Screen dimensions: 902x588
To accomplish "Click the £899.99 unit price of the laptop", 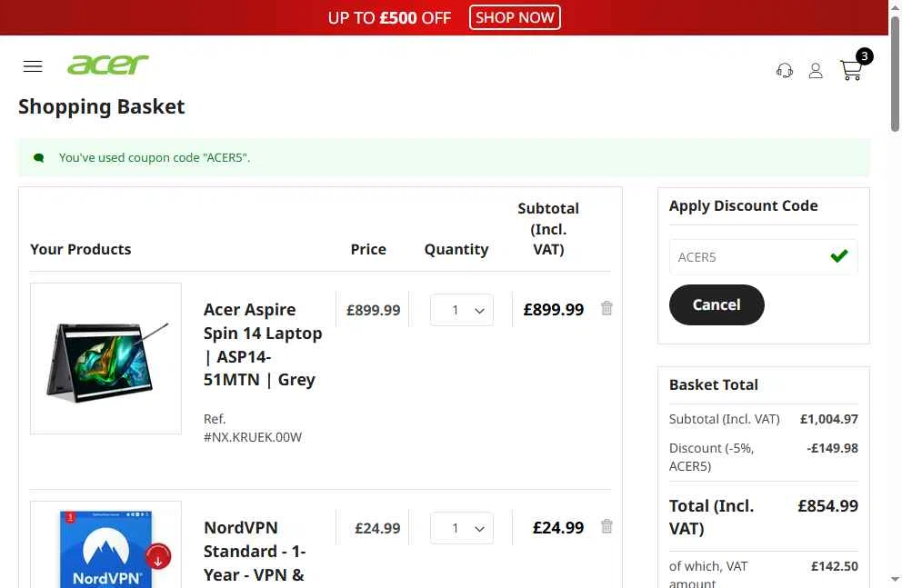I will [373, 311].
